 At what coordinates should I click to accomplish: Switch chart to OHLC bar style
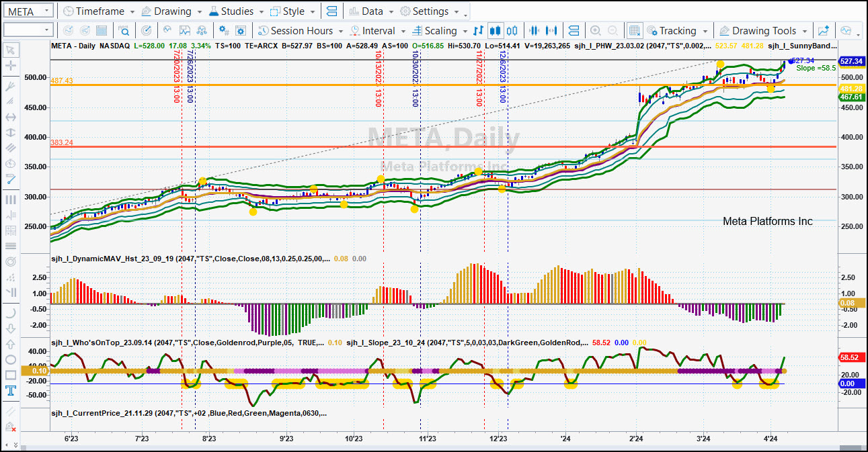click(478, 31)
